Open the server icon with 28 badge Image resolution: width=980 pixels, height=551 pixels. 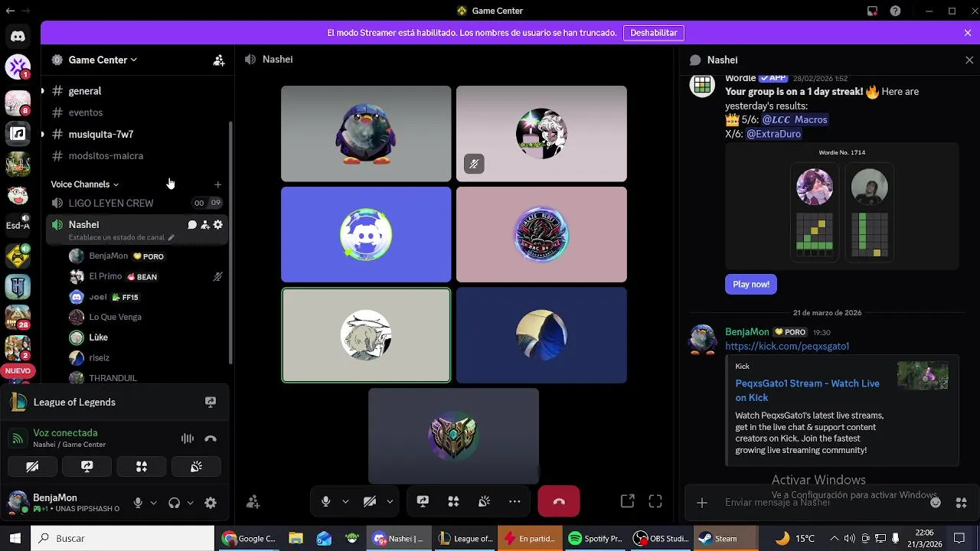[18, 315]
